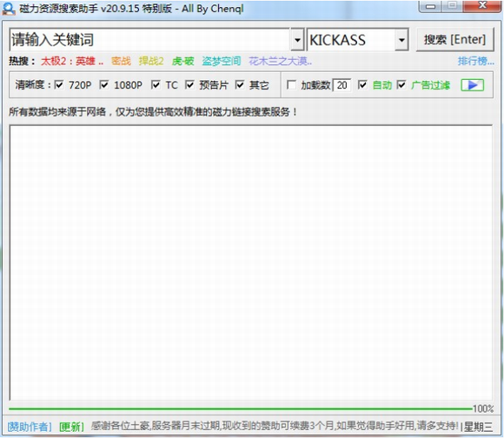504x438 pixels.
Task: Uncheck the 1080P quality checkbox
Action: 103,85
